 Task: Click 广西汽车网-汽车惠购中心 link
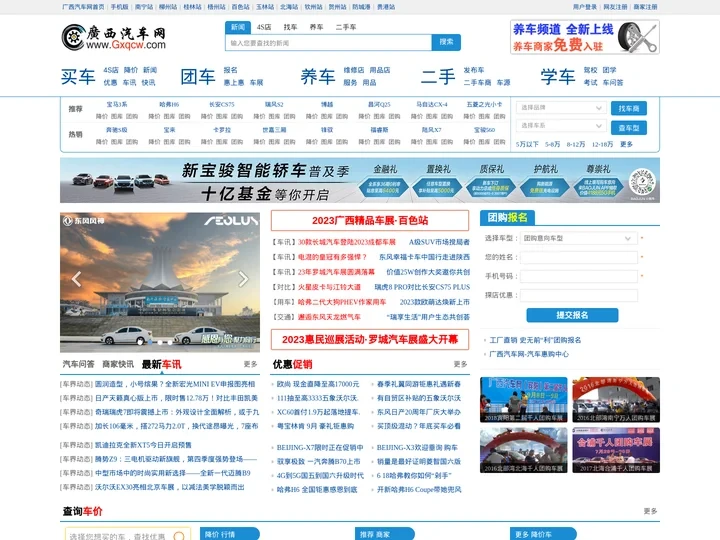coord(529,354)
